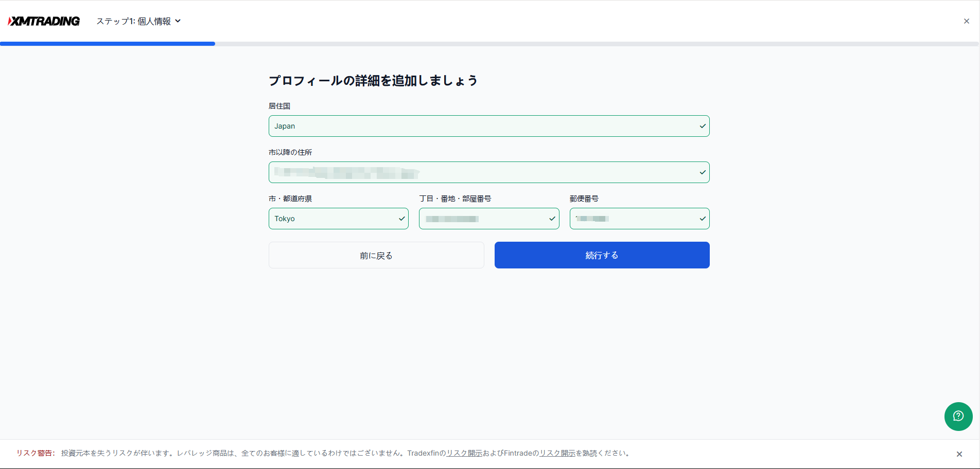This screenshot has height=469, width=980.
Task: Dismiss the リスク警告 banner
Action: [959, 454]
